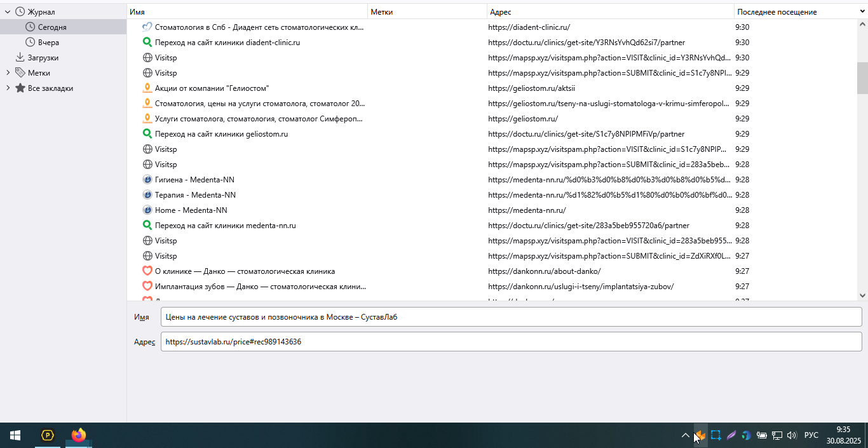The height and width of the screenshot is (448, 868).
Task: Show hidden system tray icons
Action: click(x=685, y=435)
